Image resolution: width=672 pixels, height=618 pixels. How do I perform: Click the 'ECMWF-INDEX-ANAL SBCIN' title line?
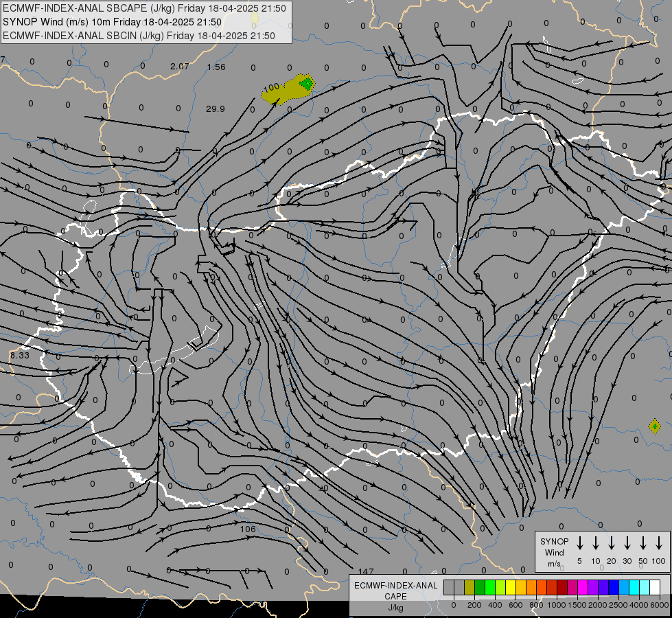(x=139, y=36)
